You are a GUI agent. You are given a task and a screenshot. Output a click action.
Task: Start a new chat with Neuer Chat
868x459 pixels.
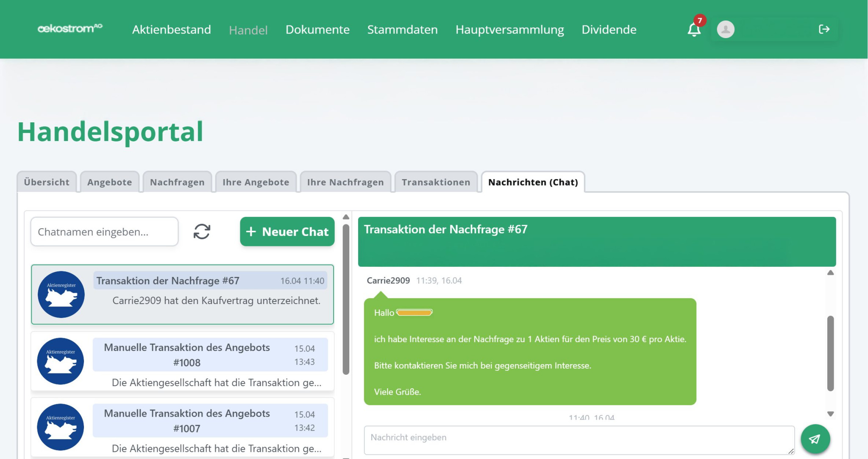click(x=287, y=232)
